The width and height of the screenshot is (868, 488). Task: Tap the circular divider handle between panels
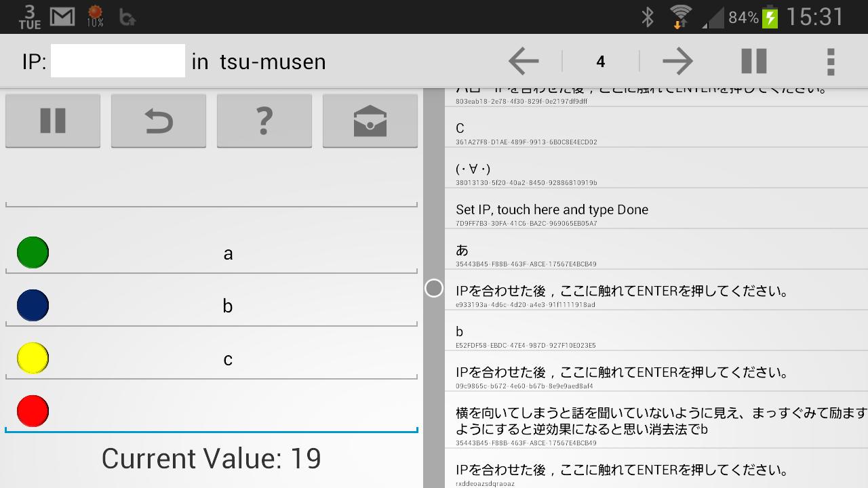point(434,289)
